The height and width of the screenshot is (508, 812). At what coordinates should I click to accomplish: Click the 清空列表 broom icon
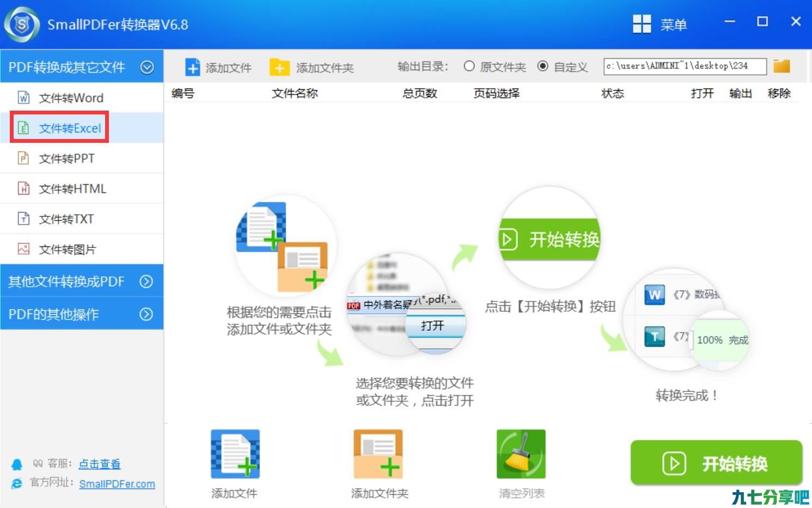pos(521,454)
